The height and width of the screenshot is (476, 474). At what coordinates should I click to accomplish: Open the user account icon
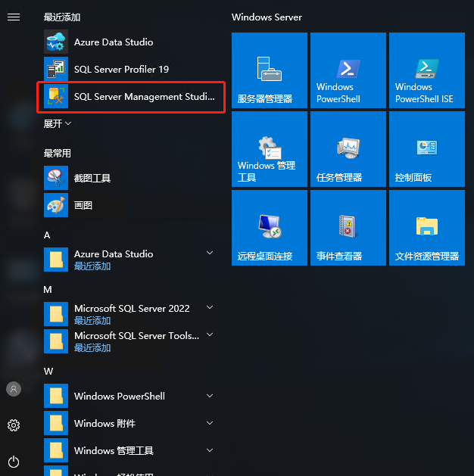pos(14,389)
